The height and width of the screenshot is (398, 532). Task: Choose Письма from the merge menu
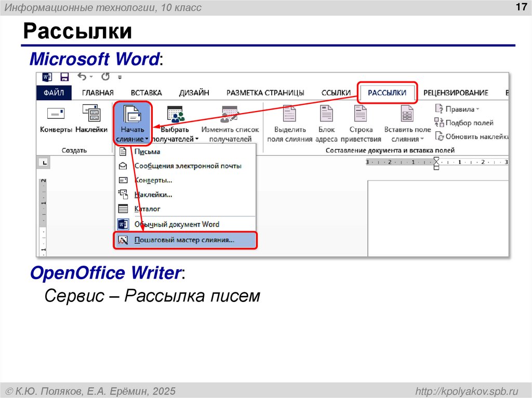(185, 152)
